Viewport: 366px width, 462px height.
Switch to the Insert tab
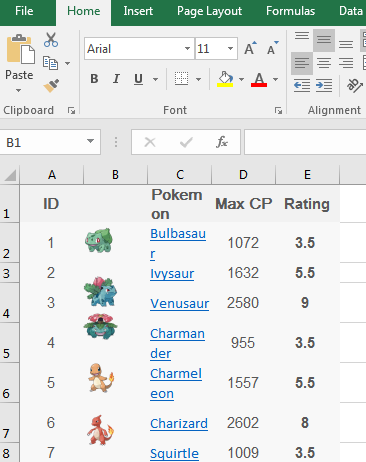tap(138, 11)
